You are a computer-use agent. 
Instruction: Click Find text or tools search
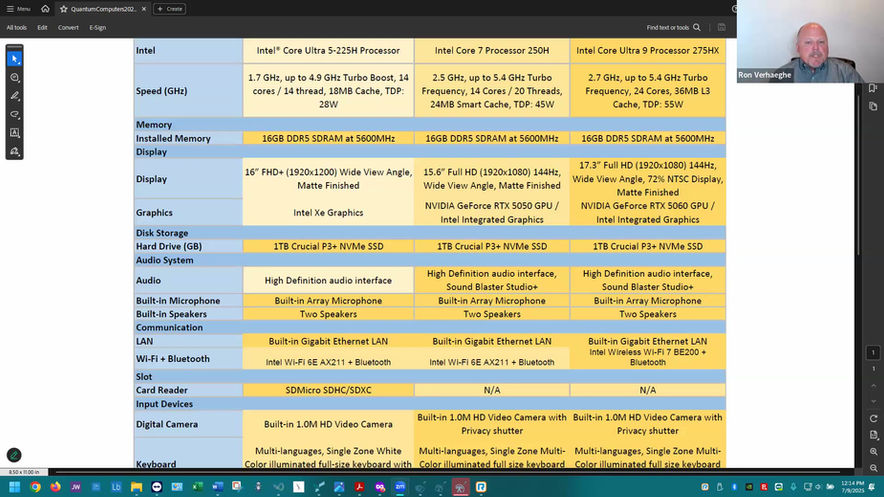coord(673,27)
